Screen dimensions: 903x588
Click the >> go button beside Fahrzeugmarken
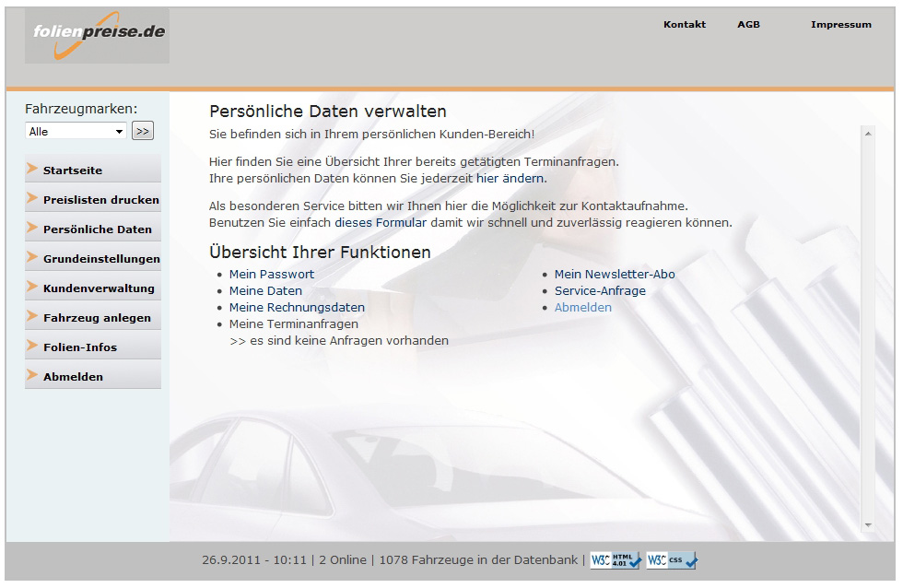click(x=143, y=131)
